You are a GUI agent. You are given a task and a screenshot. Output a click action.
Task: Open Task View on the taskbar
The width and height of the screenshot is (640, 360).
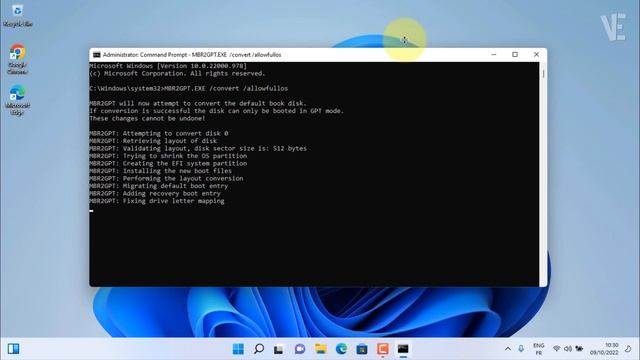point(279,349)
